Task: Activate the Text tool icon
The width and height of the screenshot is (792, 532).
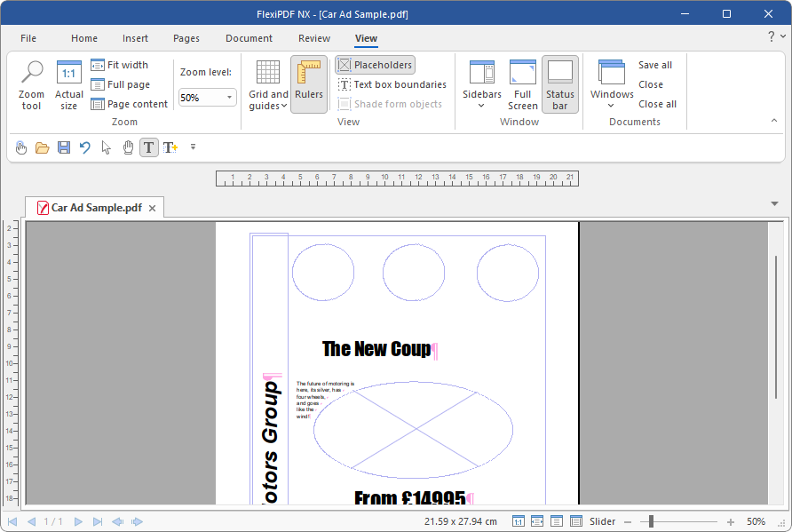Action: [x=149, y=147]
